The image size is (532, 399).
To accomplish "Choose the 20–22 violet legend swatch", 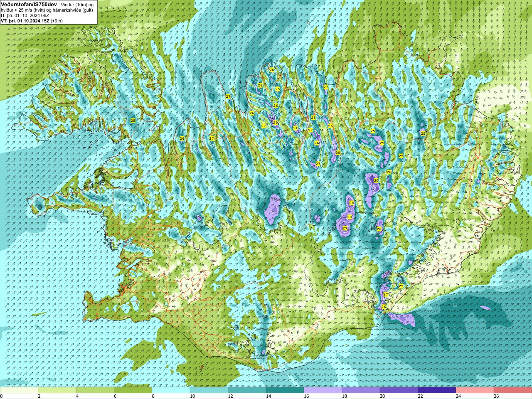I will (x=399, y=390).
